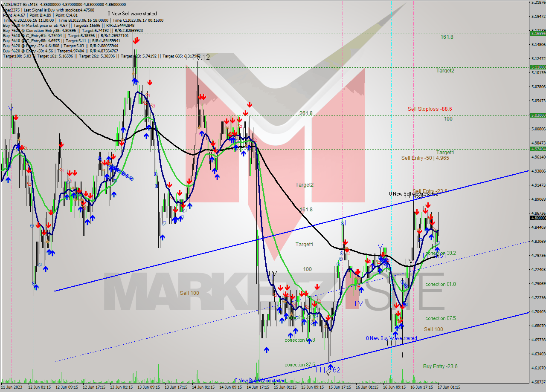546x392 pixels.
Task: Click the gray 261.8 level label
Action: 306,113
